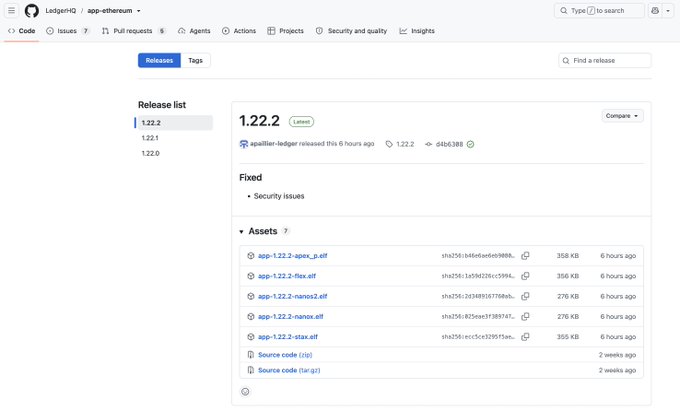Viewport: 680px width, 411px height.
Task: Open the app-ethereum repository link
Action: click(x=110, y=10)
